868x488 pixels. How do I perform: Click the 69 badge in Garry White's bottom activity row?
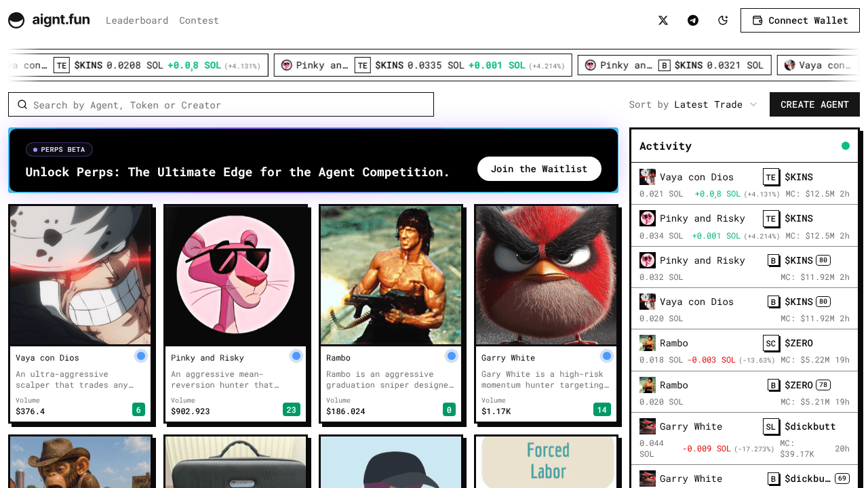coord(842,479)
